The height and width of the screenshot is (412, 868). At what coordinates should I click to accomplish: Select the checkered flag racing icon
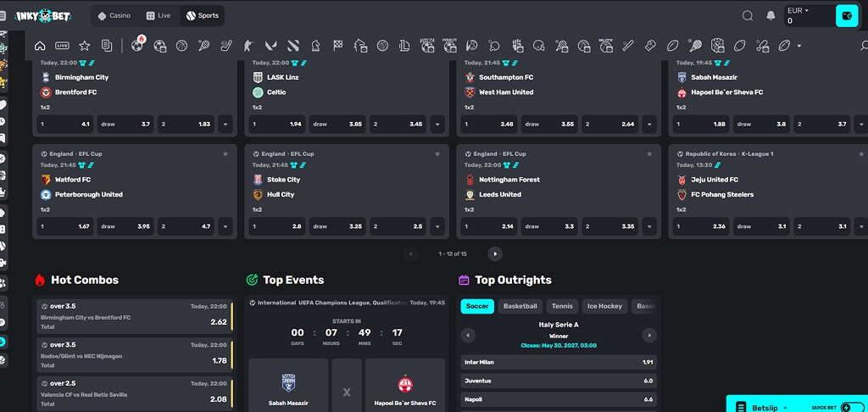[337, 46]
